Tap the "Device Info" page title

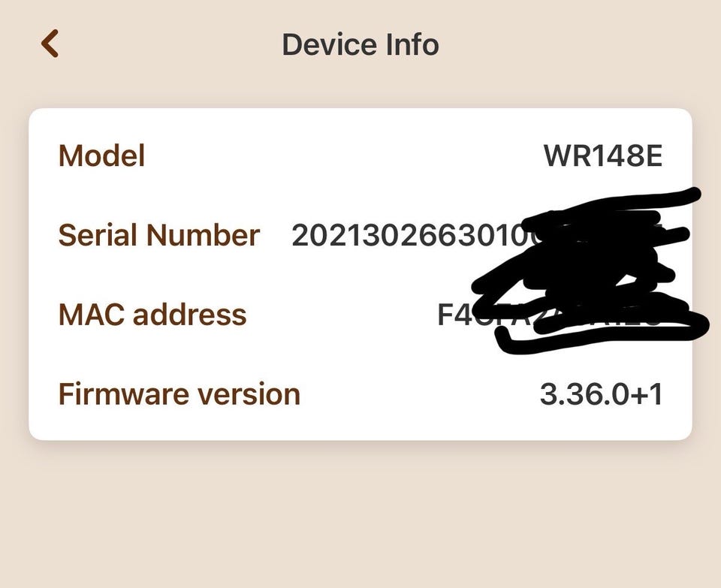tap(360, 44)
